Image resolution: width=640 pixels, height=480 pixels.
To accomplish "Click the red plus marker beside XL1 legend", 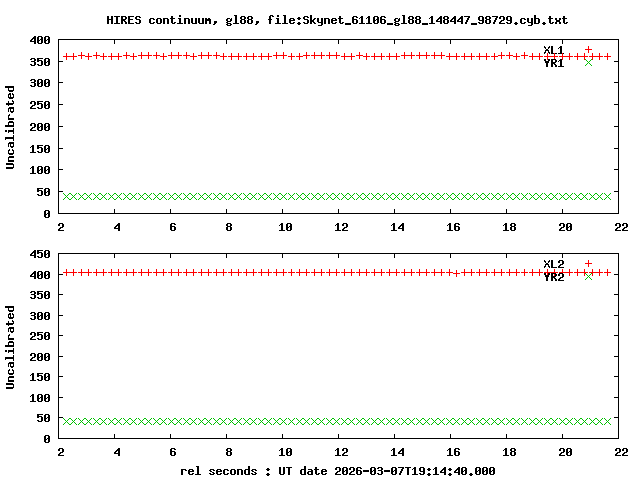I will point(588,49).
